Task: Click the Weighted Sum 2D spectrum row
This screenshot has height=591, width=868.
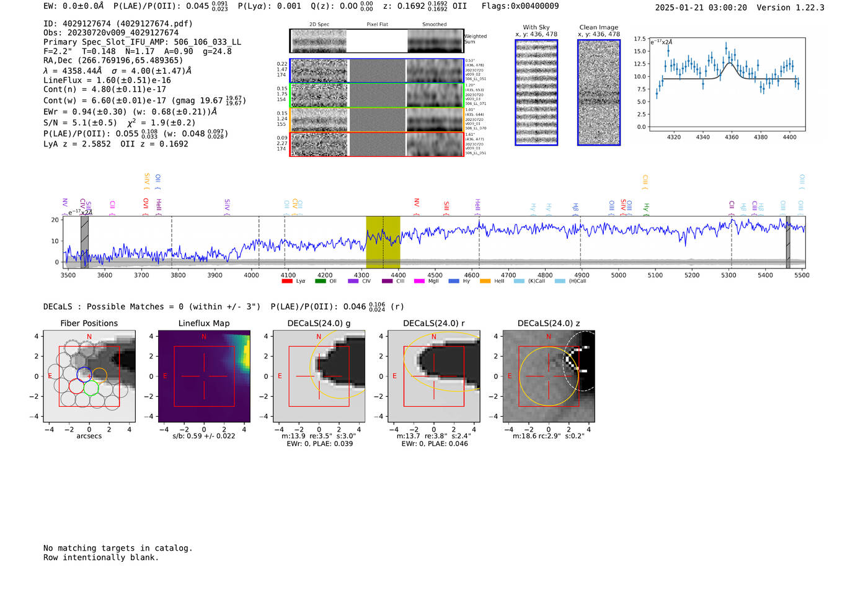Action: (376, 41)
